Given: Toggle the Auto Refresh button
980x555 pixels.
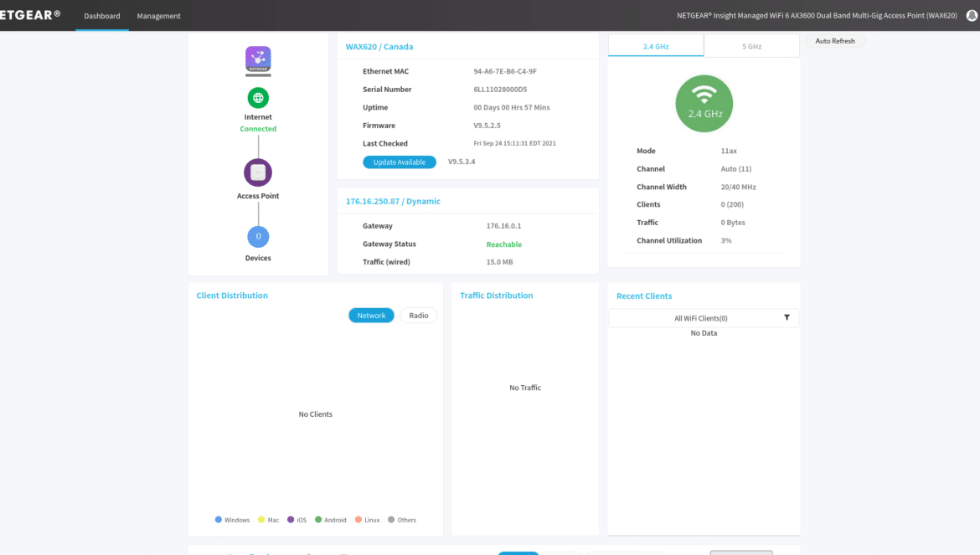Looking at the screenshot, I should (835, 41).
